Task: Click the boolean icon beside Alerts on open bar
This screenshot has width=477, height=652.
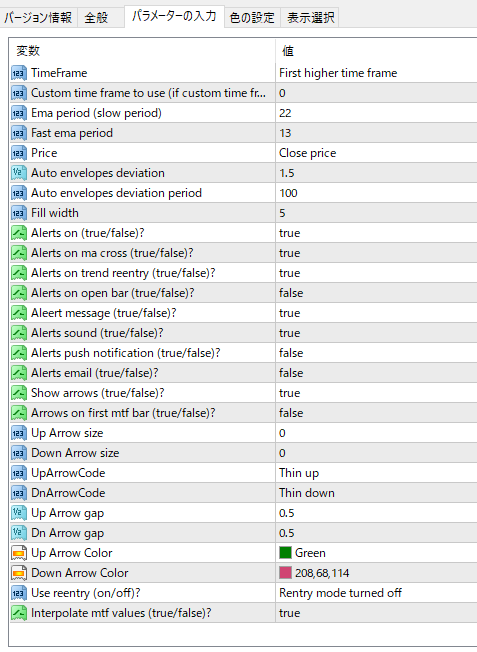Action: tap(19, 293)
